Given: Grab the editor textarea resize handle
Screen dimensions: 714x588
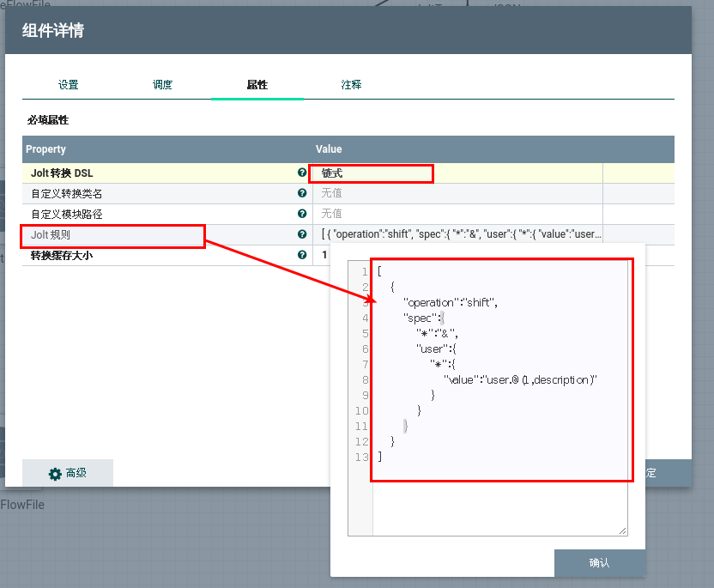Looking at the screenshot, I should point(622,531).
